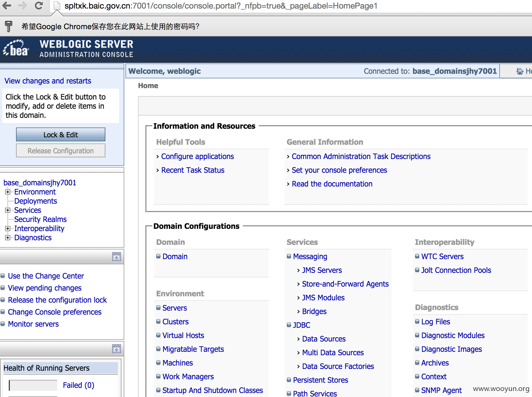Open Jolt Connection Pools link
Image resolution: width=532 pixels, height=397 pixels.
456,270
